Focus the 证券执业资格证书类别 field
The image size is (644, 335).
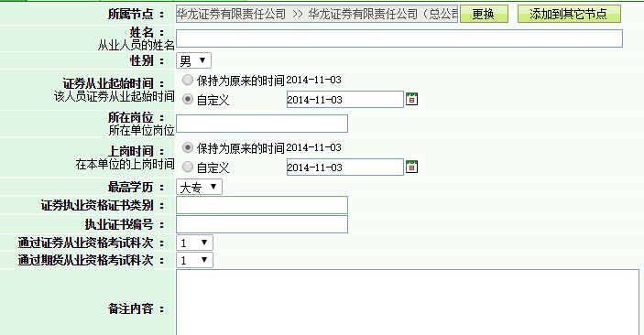coord(262,205)
